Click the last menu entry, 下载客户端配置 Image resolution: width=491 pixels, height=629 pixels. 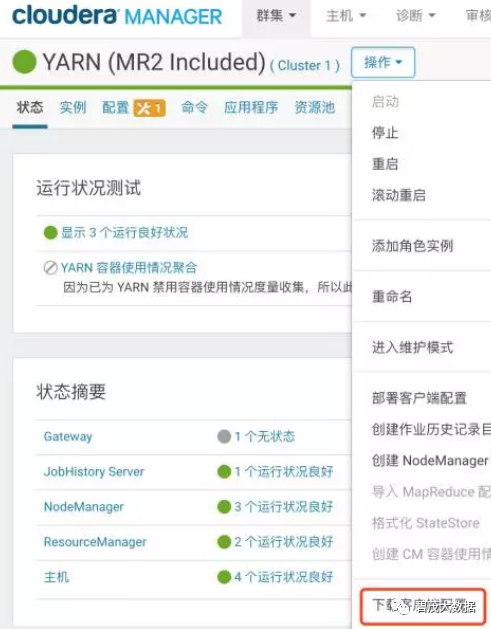tap(423, 606)
